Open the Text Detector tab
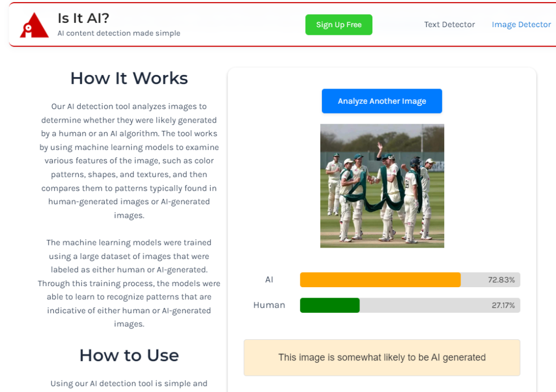The image size is (556, 392). coord(449,24)
